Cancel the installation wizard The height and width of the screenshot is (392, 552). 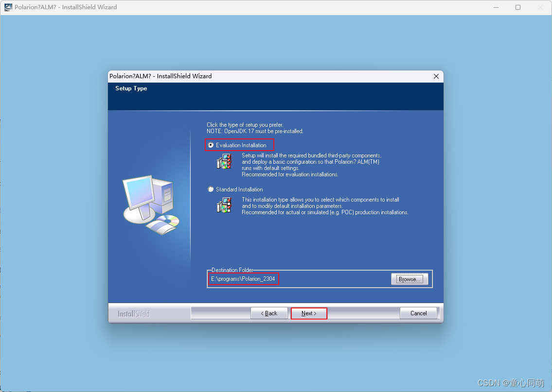pos(418,313)
